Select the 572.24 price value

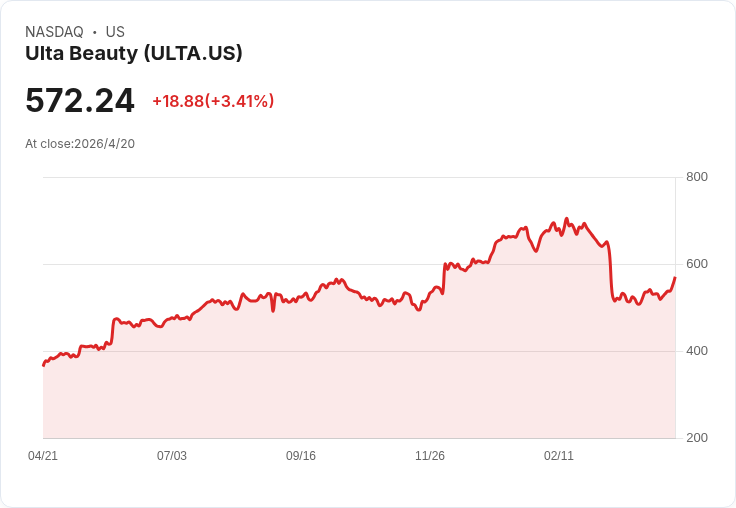click(80, 100)
